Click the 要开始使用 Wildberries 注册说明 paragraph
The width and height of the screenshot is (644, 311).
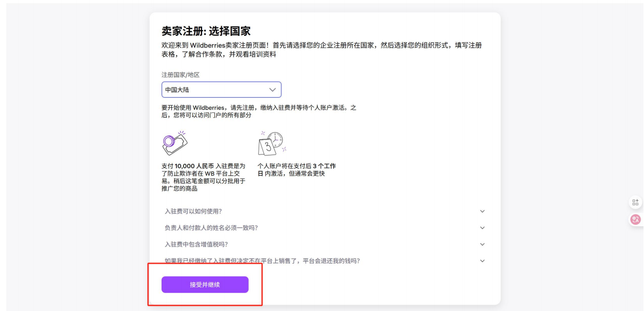coord(259,111)
